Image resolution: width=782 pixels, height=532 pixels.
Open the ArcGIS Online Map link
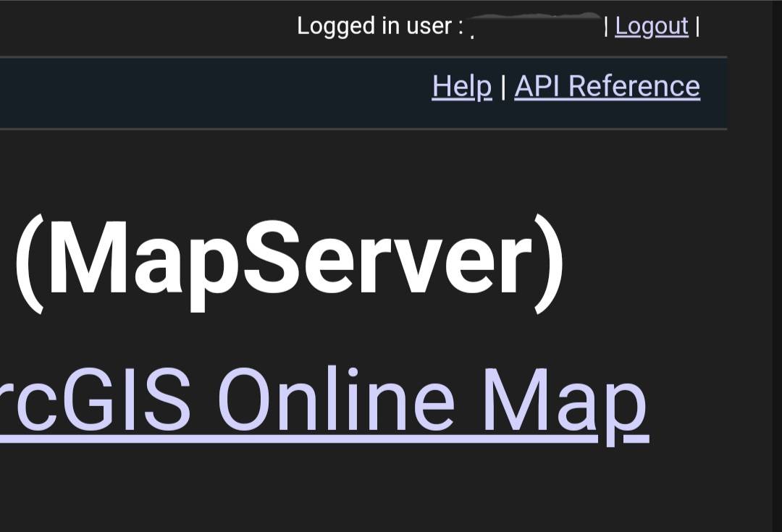324,405
